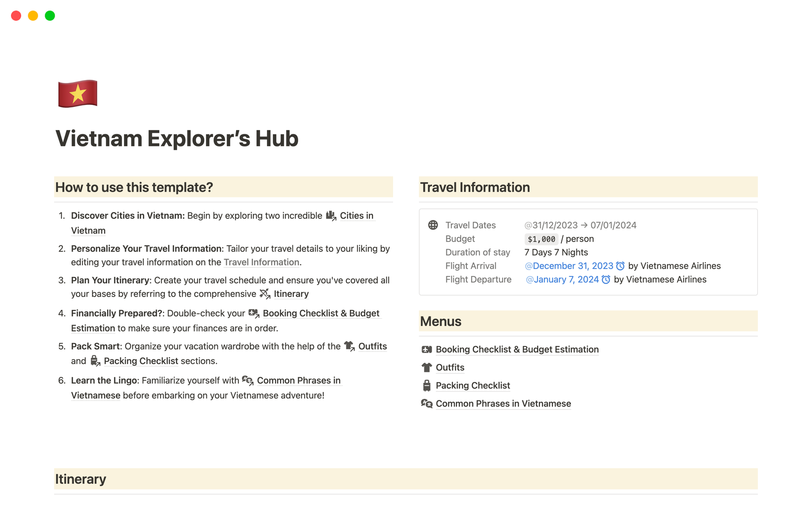Click the reminder clock icon after January 7, 2024
This screenshot has height=508, width=812.
tap(606, 279)
